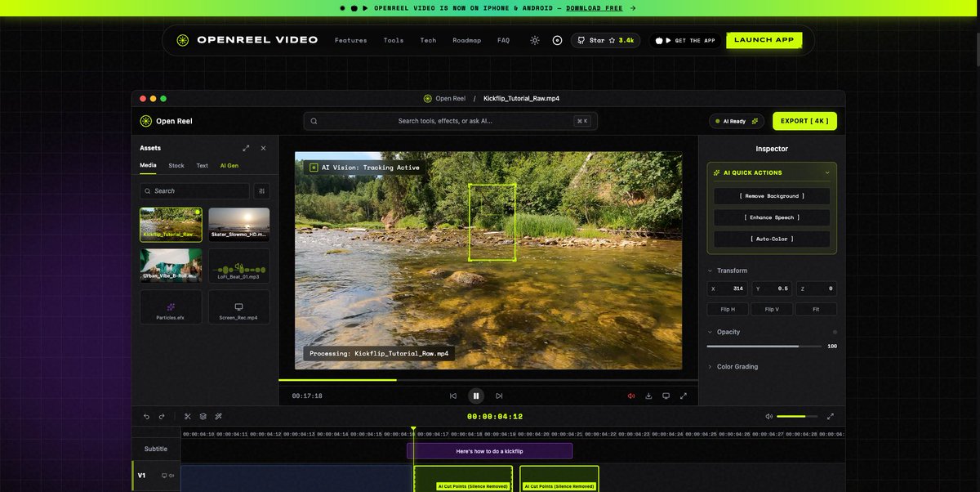Click the video progress bar under preview

click(x=488, y=380)
